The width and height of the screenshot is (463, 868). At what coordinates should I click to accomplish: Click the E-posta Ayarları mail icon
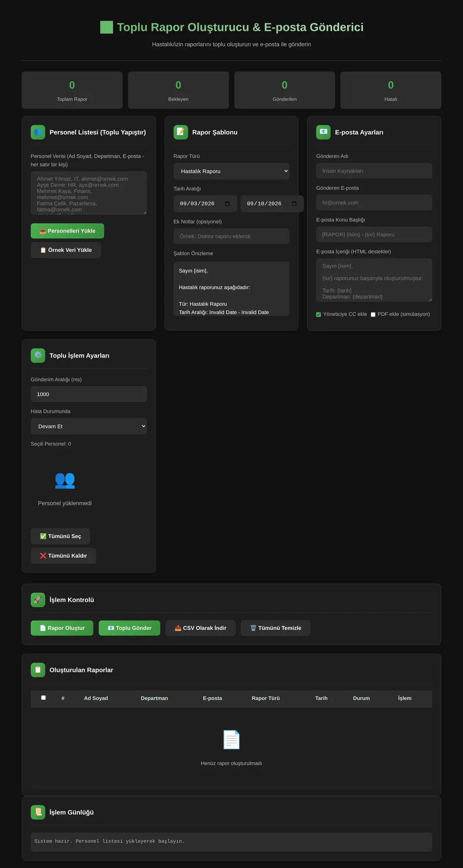[x=323, y=132]
